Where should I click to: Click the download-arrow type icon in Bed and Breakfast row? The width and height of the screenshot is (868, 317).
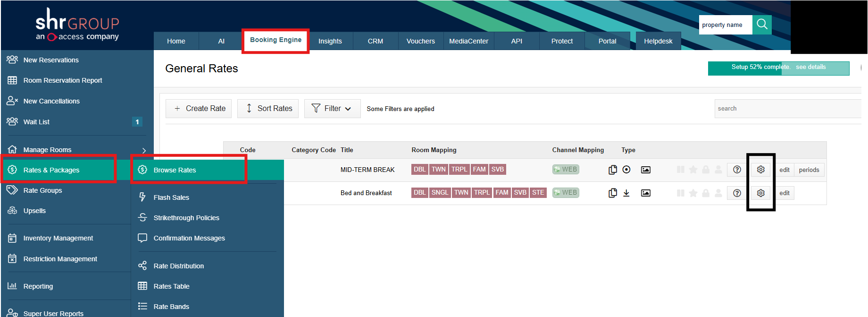tap(626, 193)
